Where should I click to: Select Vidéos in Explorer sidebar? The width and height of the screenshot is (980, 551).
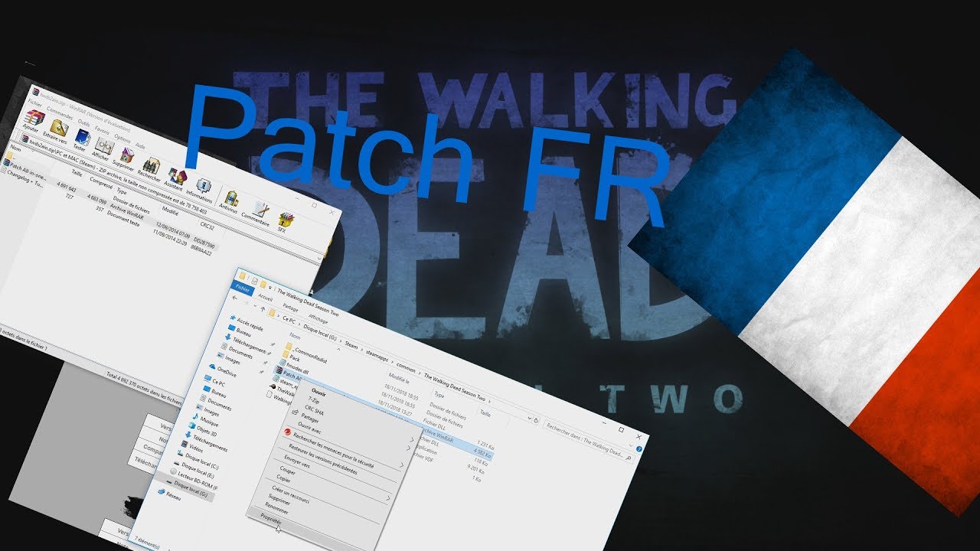click(x=195, y=448)
